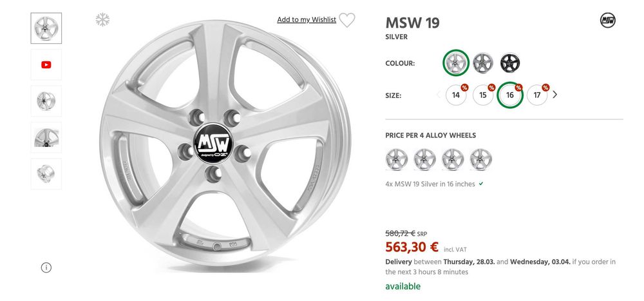644x301 pixels.
Task: Select size 15 inches
Action: click(x=483, y=95)
